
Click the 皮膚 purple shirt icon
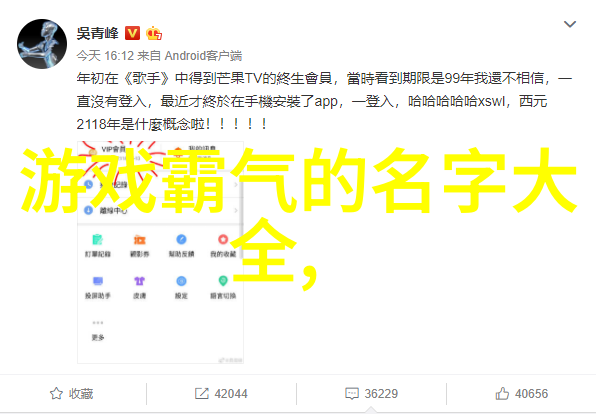tap(139, 281)
